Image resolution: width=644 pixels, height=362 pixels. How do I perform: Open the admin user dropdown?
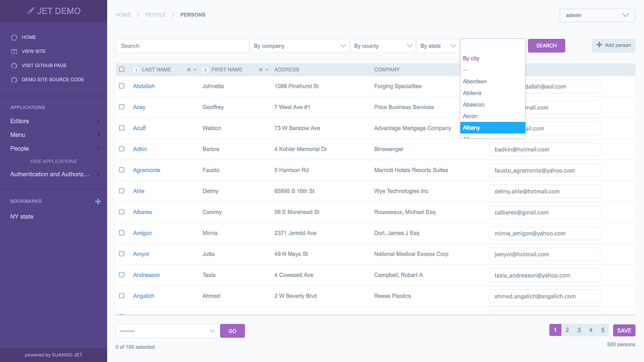coord(597,15)
